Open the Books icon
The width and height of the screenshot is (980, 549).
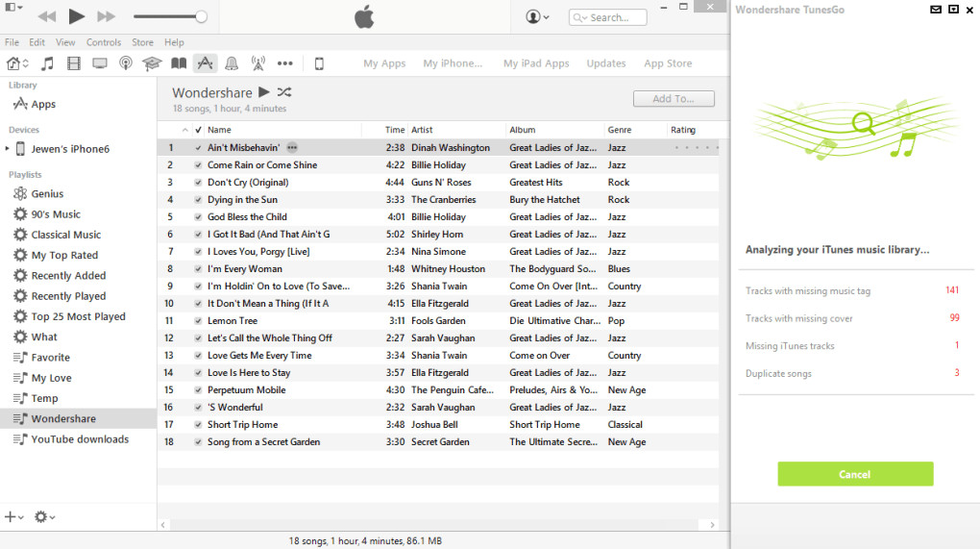pyautogui.click(x=179, y=63)
